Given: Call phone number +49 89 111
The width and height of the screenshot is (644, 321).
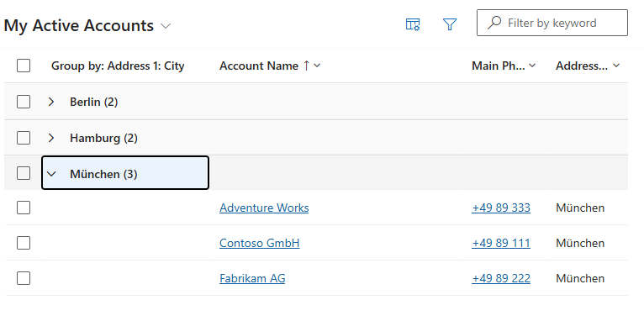Looking at the screenshot, I should pos(501,243).
